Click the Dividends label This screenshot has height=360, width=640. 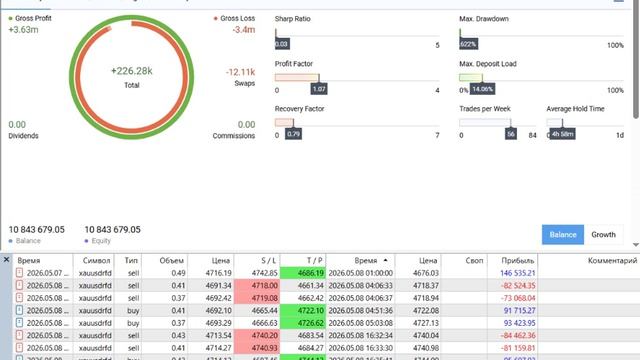(x=23, y=136)
